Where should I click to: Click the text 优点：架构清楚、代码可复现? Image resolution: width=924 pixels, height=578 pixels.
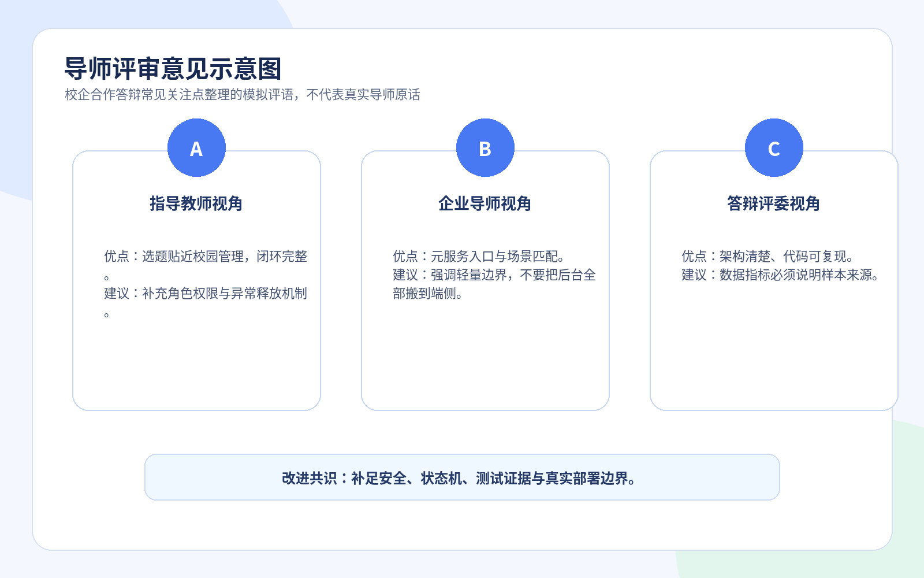click(x=767, y=256)
